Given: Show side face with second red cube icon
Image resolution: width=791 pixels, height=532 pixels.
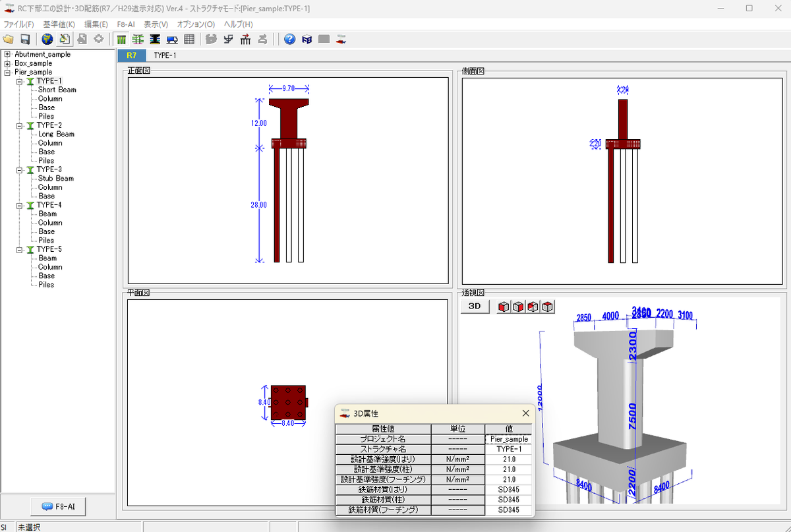Looking at the screenshot, I should coord(518,307).
